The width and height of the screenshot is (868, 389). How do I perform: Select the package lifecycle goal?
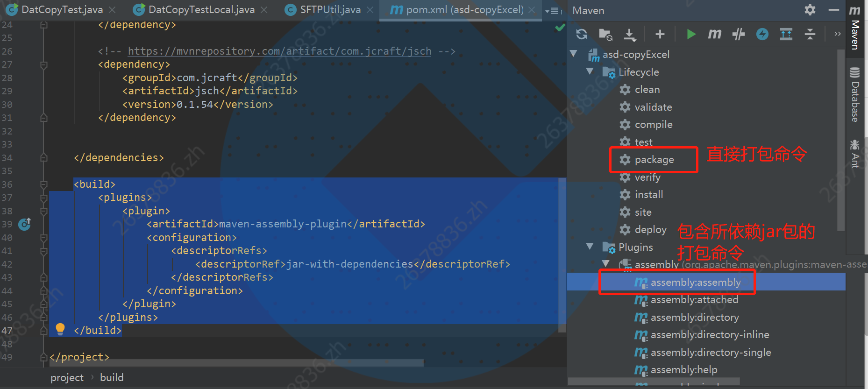tap(654, 160)
